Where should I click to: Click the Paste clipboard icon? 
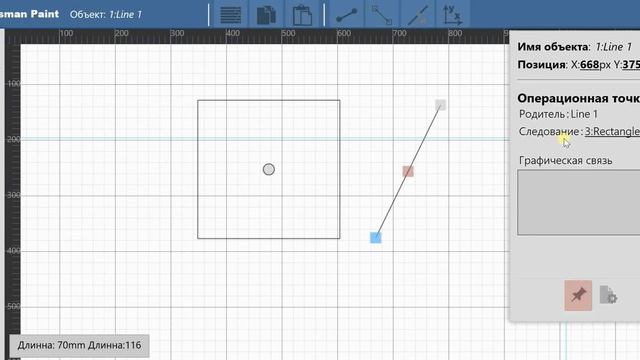pos(302,15)
